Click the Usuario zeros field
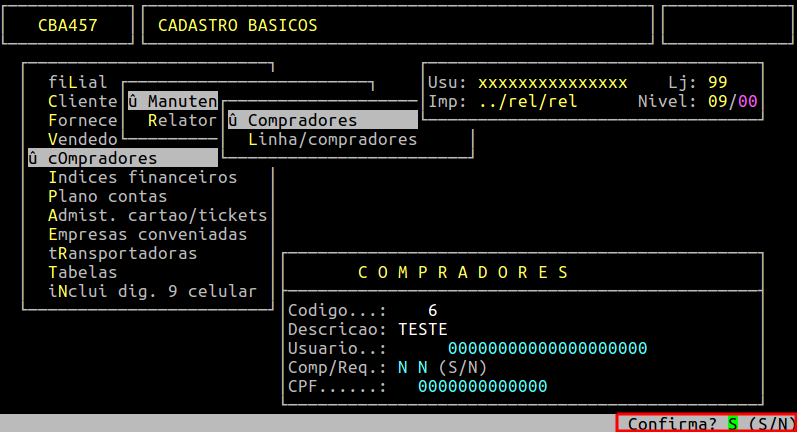Viewport: 797px width, 432px height. (547, 348)
